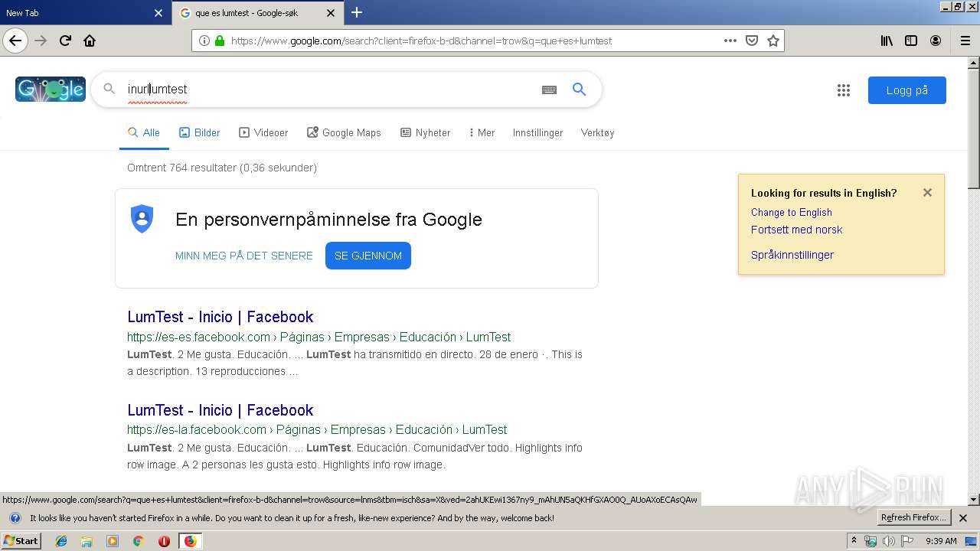
Task: Open second LumTest Facebook result es-la
Action: pyautogui.click(x=220, y=410)
